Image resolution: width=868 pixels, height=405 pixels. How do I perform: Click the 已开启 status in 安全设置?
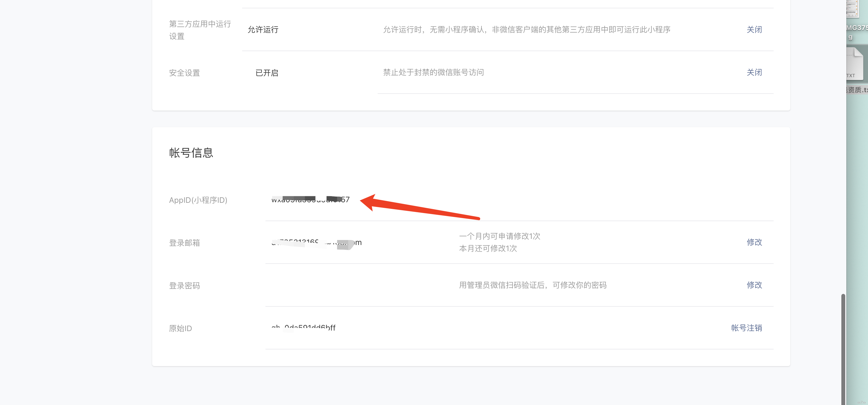tap(267, 73)
